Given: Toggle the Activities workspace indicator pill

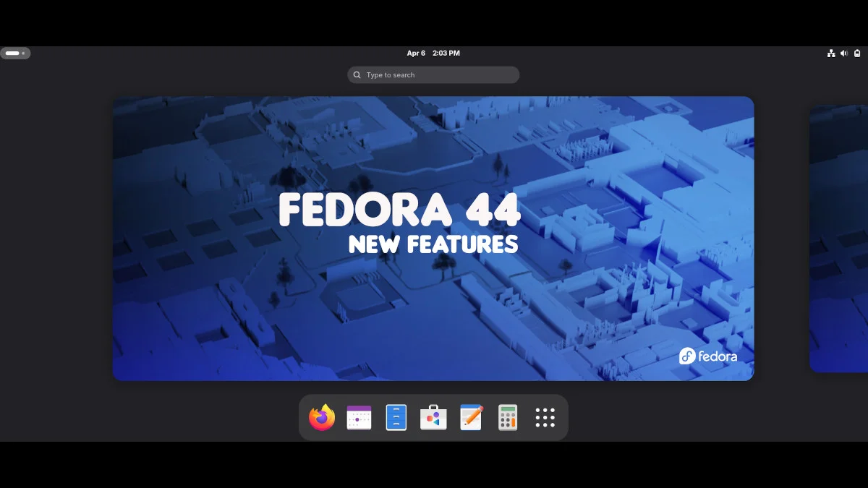Looking at the screenshot, I should point(15,53).
